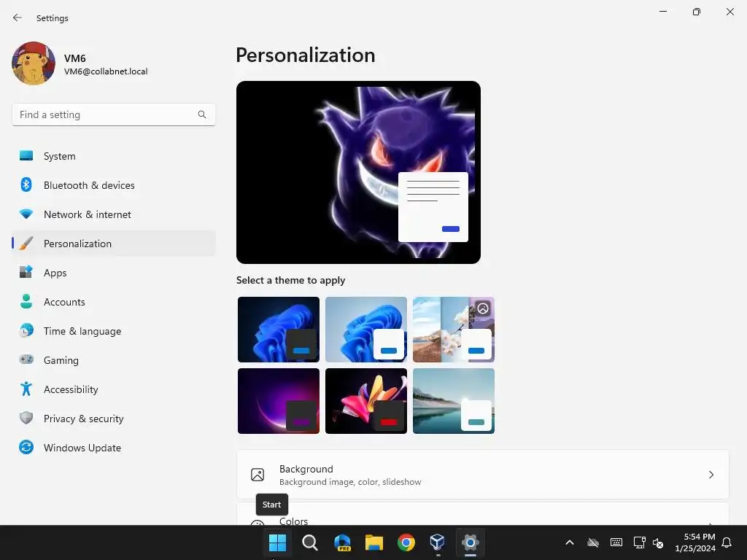Open Time & language settings
Viewport: 747px width, 560px height.
click(113, 331)
